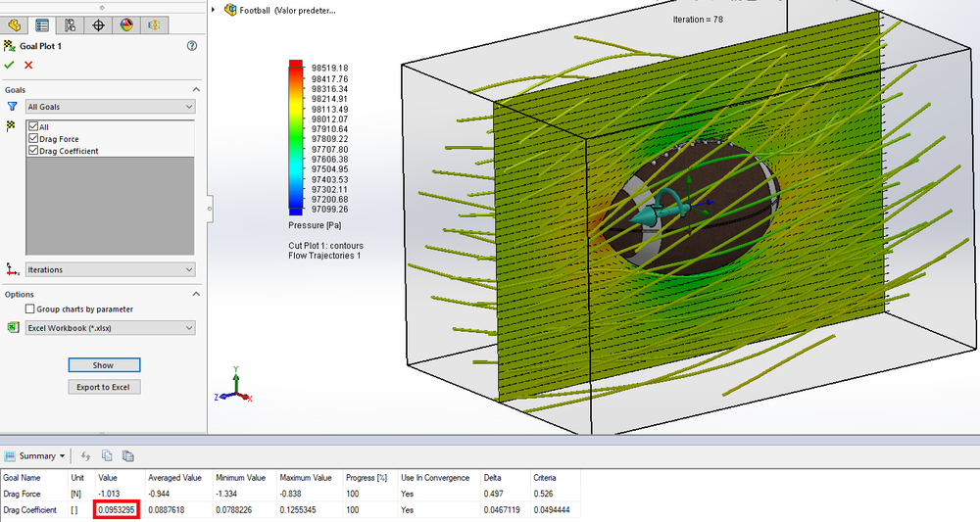Cancel Goal Plot 1 with red X

(x=28, y=65)
